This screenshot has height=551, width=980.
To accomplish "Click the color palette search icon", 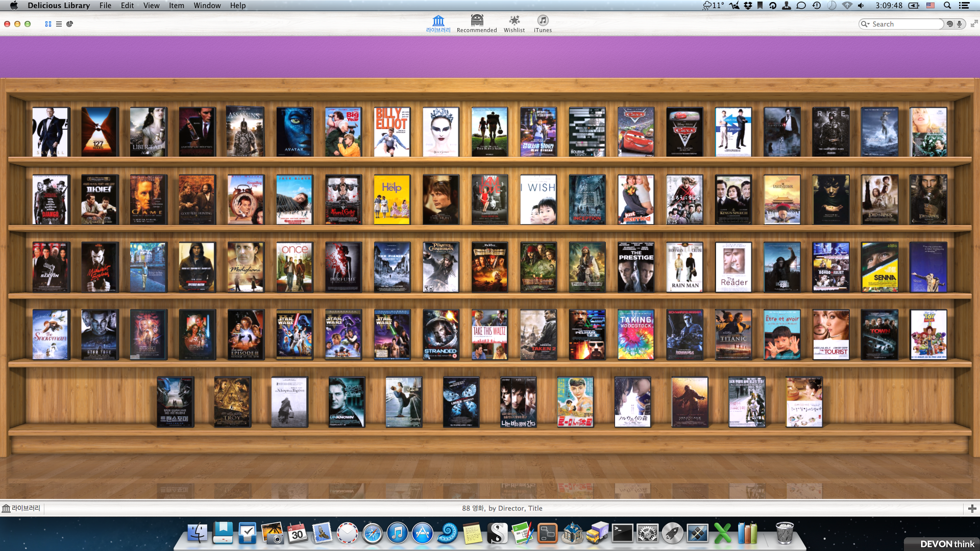I will [950, 24].
